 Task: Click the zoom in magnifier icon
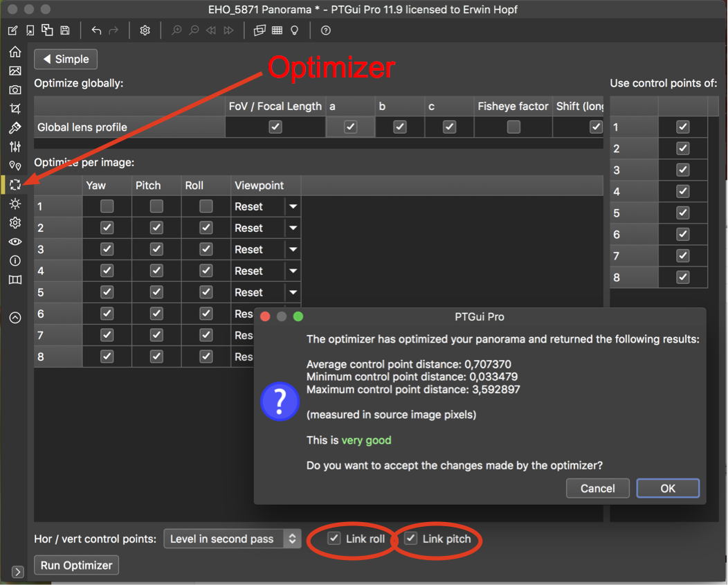click(x=176, y=30)
